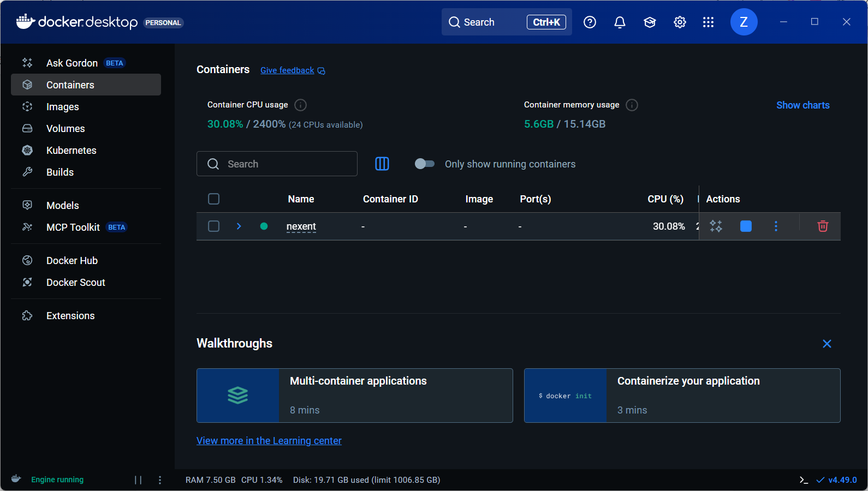868x491 pixels.
Task: Open the manage columns icon
Action: pyautogui.click(x=382, y=164)
